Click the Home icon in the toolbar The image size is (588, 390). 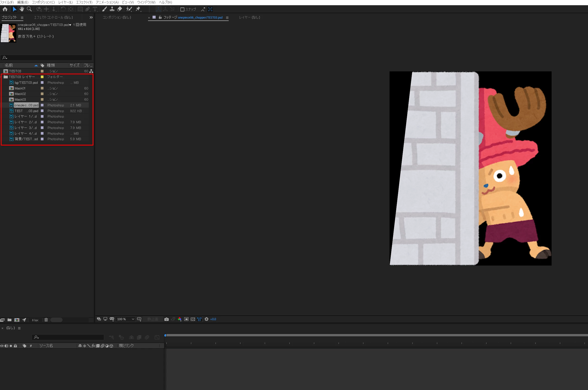click(x=5, y=9)
